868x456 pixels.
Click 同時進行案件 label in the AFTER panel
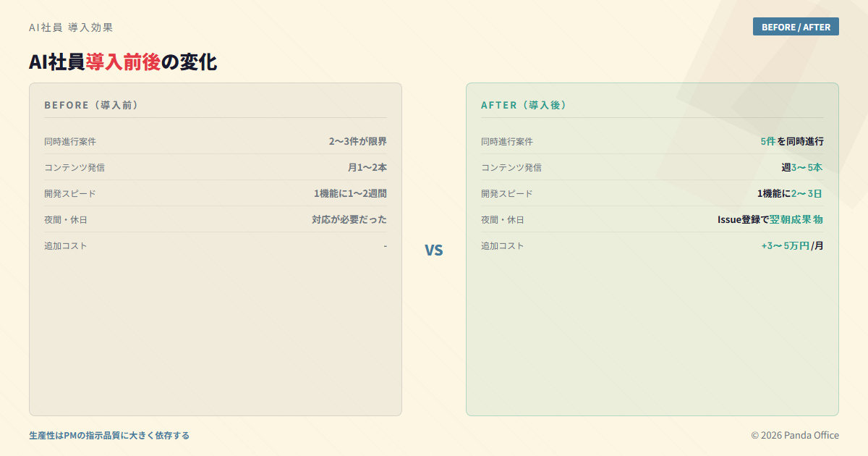coord(507,141)
